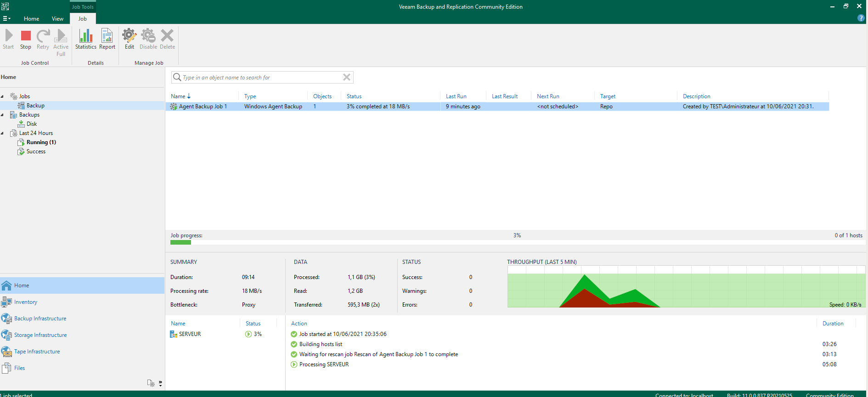Stop the running backup job
The width and height of the screenshot is (868, 397).
(x=26, y=39)
